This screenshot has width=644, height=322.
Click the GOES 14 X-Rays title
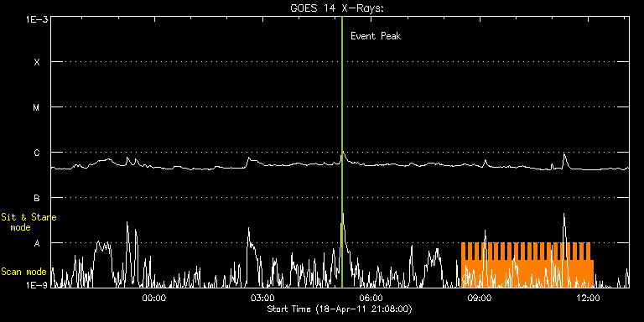pyautogui.click(x=337, y=8)
